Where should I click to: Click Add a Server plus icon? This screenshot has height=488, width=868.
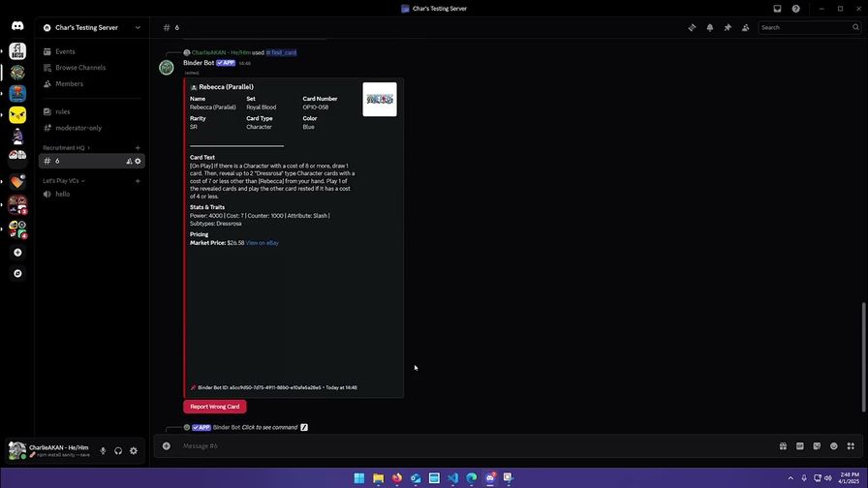coord(17,253)
